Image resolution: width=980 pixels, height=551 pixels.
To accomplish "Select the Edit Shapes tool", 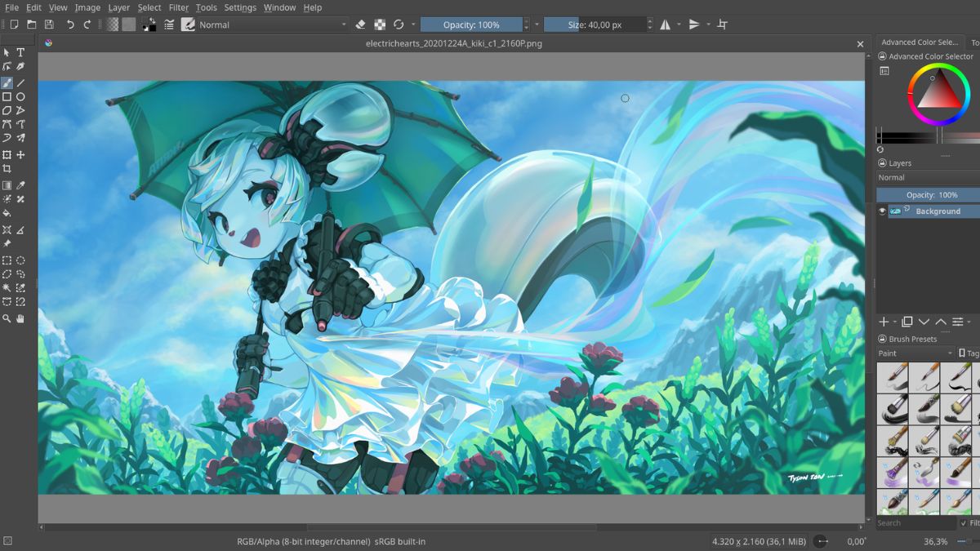I will 7,66.
